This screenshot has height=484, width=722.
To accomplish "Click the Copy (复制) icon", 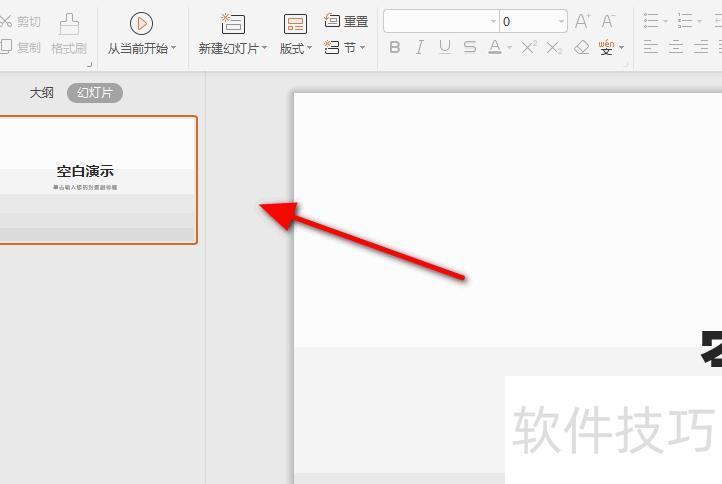I will coord(6,47).
